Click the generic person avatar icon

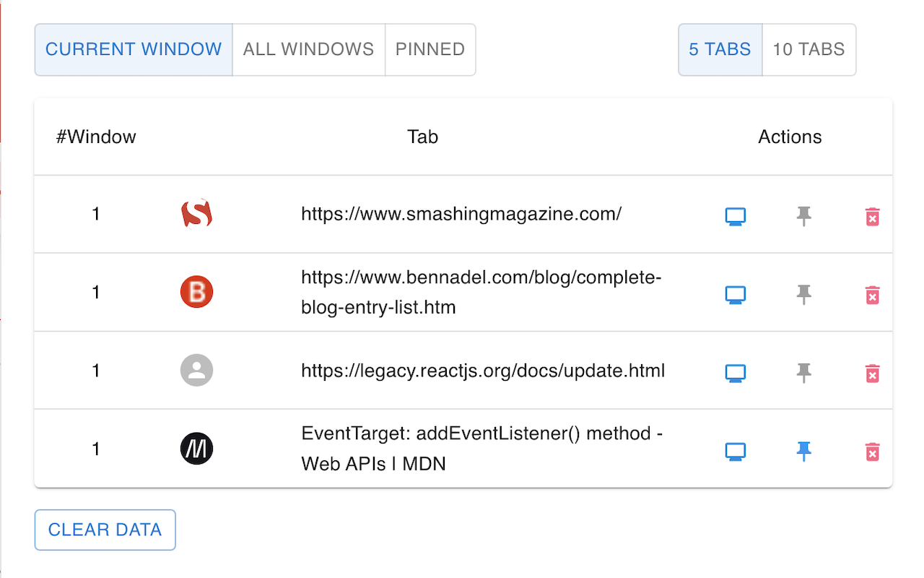196,370
